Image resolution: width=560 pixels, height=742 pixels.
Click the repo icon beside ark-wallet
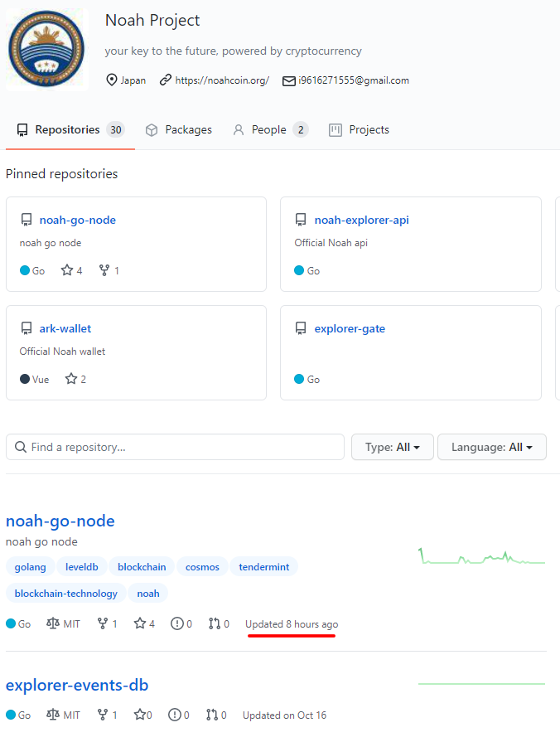pos(27,328)
